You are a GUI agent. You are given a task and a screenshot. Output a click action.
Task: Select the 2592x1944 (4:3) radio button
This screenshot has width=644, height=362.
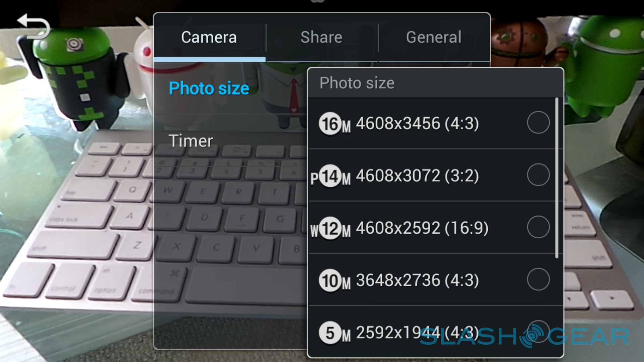pyautogui.click(x=538, y=331)
